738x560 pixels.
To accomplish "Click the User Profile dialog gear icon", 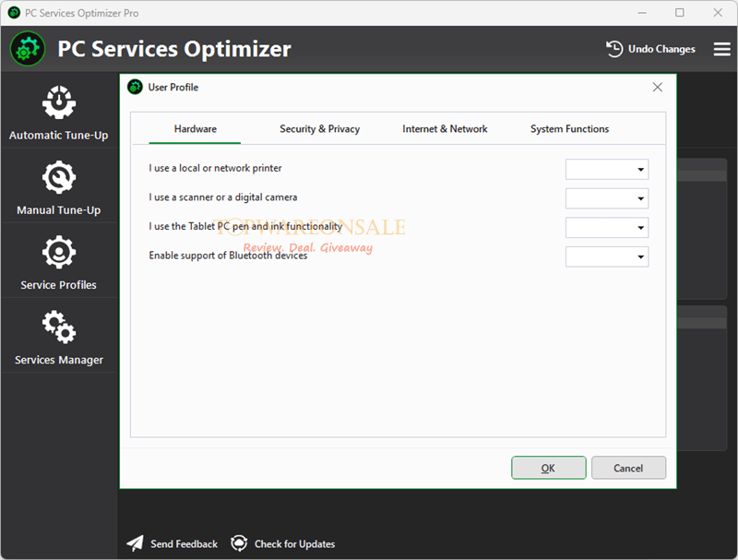I will [135, 87].
